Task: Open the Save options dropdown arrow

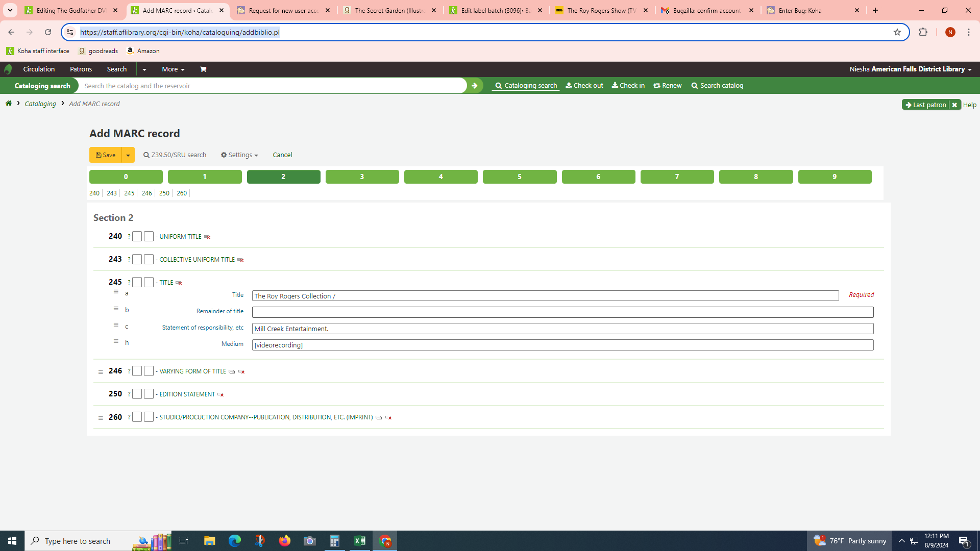Action: pyautogui.click(x=128, y=155)
